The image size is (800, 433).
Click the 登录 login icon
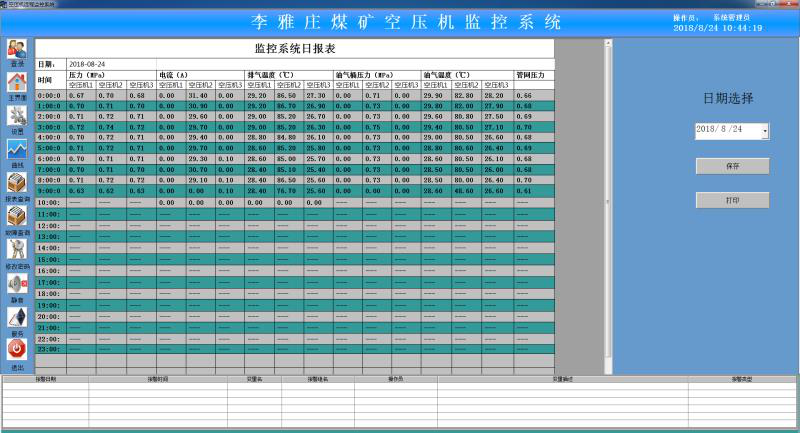17,49
